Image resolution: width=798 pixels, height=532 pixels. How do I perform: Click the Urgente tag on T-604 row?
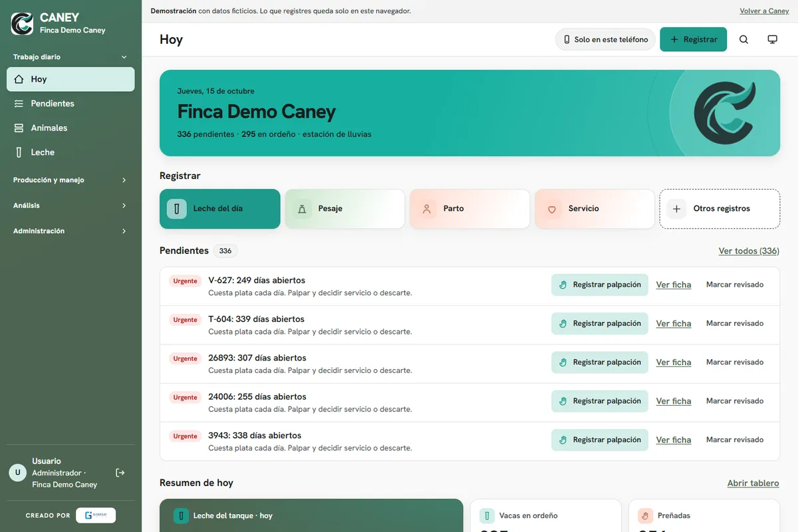185,320
